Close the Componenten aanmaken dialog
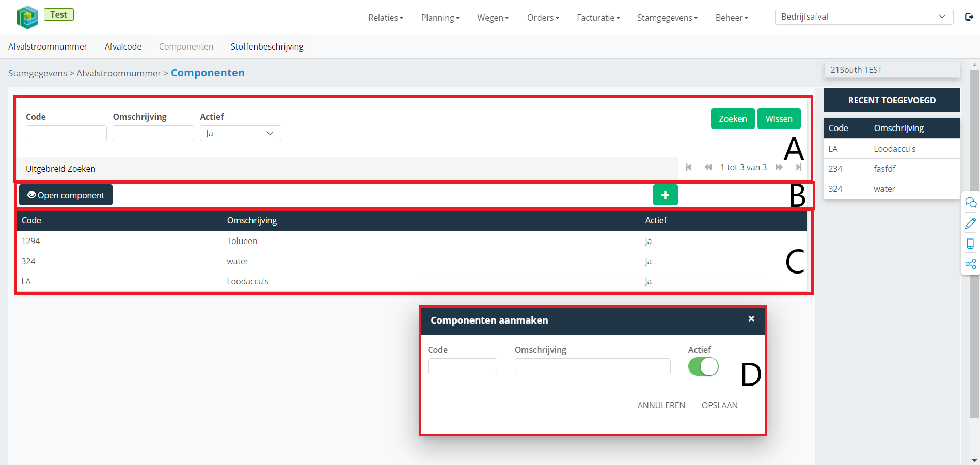The height and width of the screenshot is (465, 980). [x=751, y=319]
